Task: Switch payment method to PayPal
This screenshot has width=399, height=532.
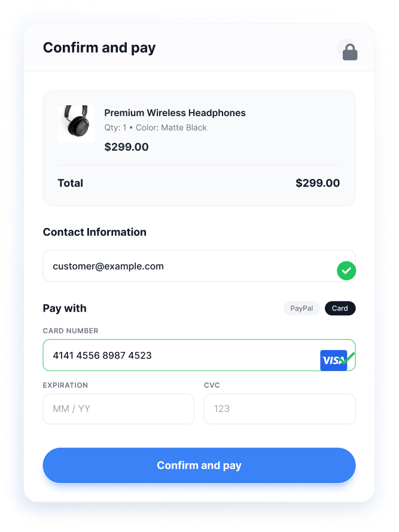Action: [x=301, y=308]
